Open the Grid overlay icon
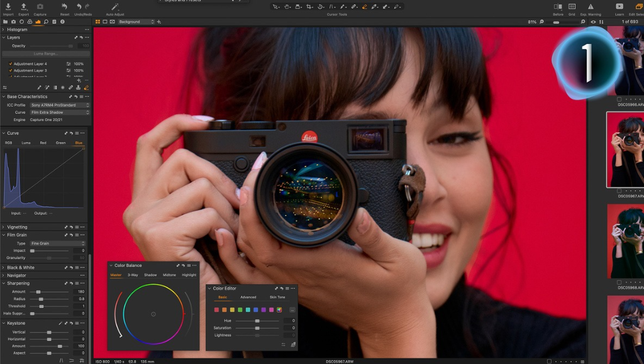 click(x=572, y=6)
